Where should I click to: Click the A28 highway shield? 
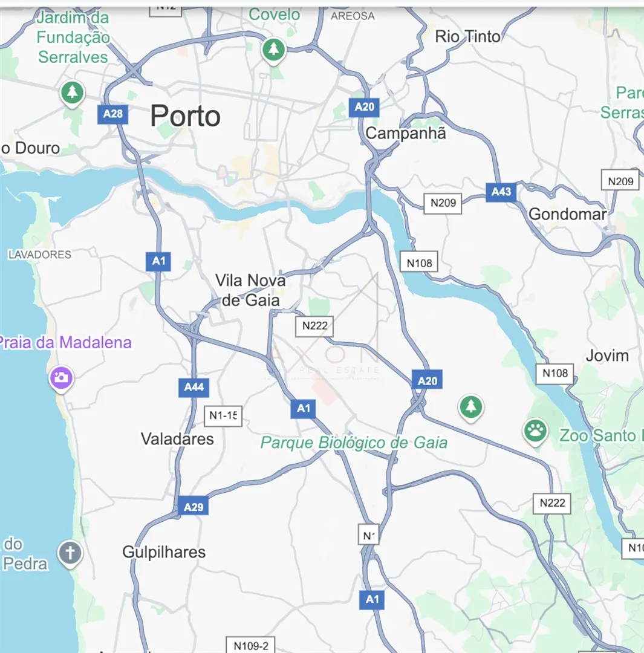point(113,114)
